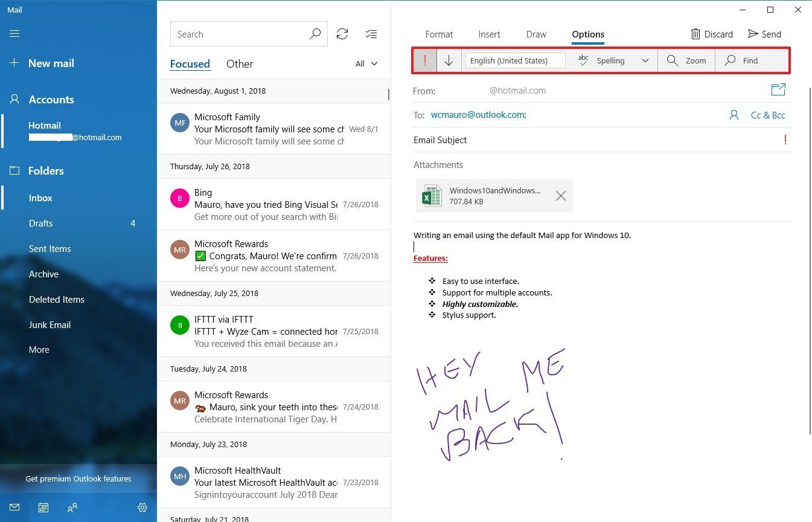Open the Zoom tool in Options ribbon
Image resolution: width=812 pixels, height=522 pixels.
click(686, 60)
